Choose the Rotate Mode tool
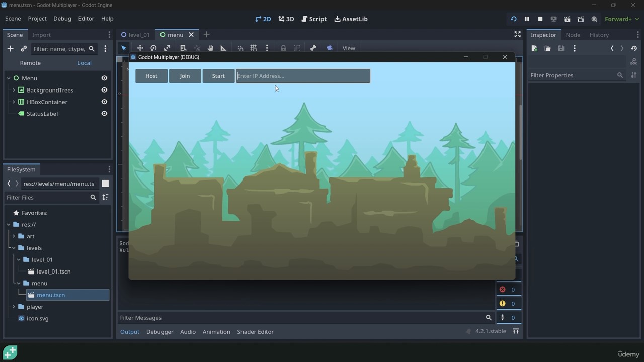 tap(153, 48)
